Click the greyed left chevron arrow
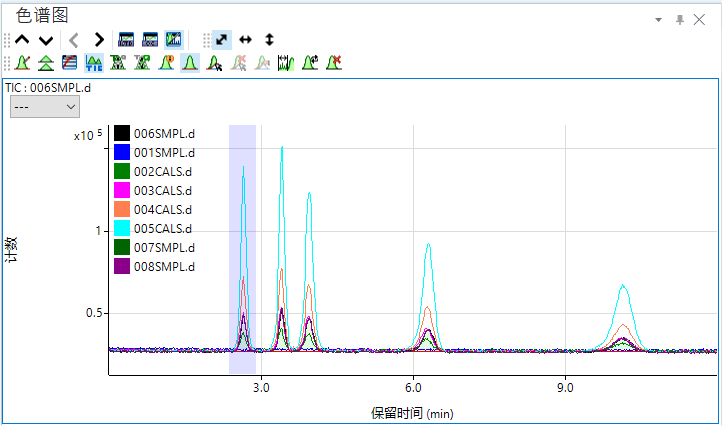This screenshot has width=722, height=426. pos(74,40)
